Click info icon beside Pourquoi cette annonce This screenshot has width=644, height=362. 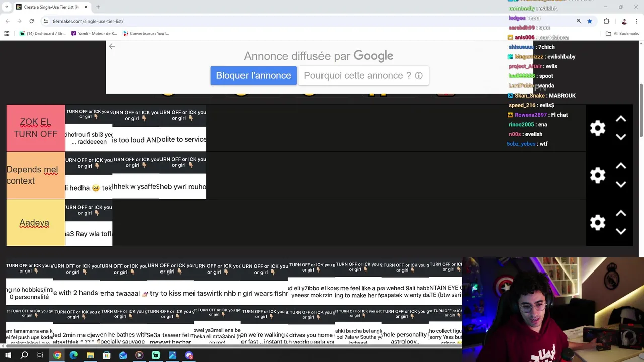(419, 75)
